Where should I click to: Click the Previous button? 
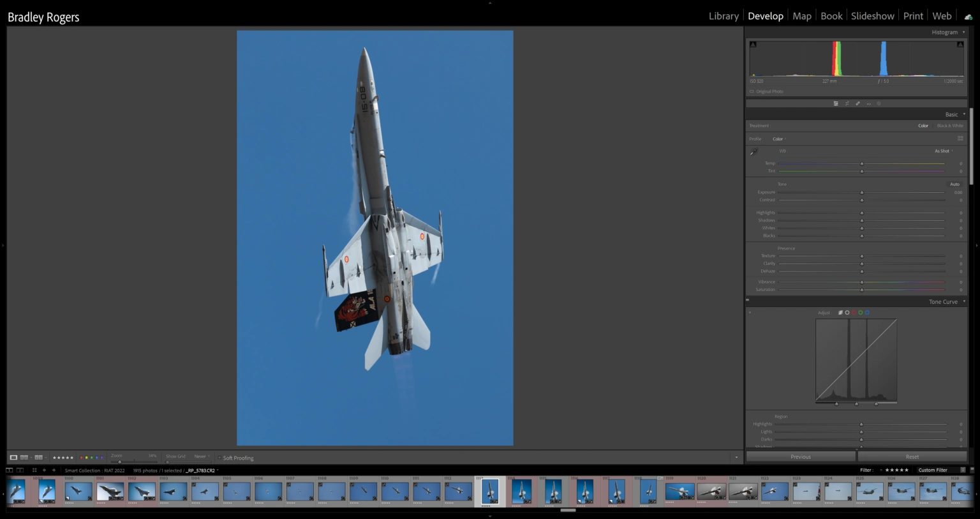800,456
